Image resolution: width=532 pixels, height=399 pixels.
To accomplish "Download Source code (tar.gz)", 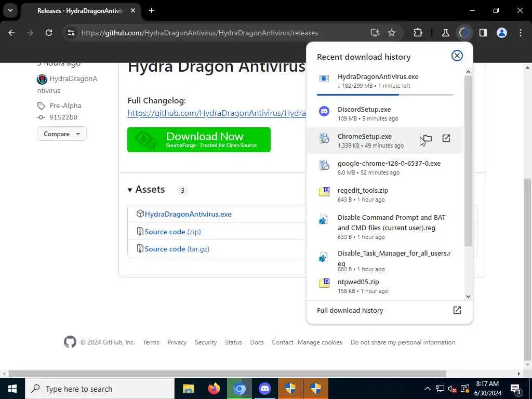I will click(x=177, y=249).
